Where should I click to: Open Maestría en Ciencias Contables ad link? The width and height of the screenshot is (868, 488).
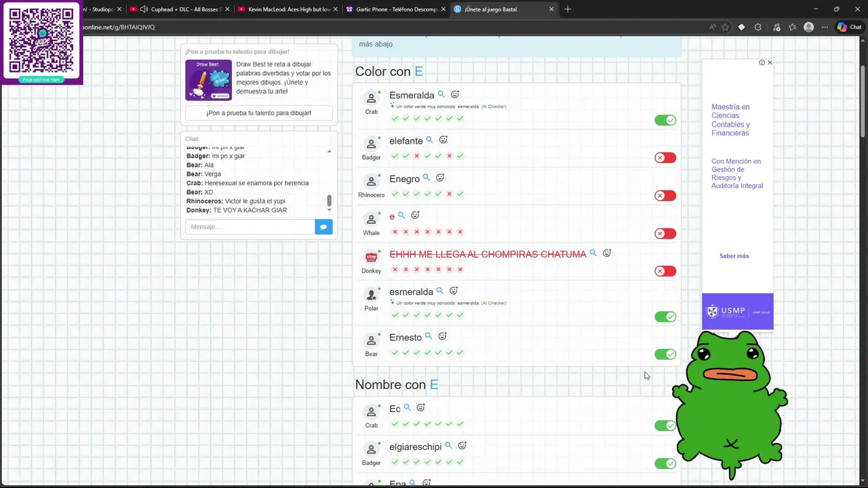[x=731, y=120]
